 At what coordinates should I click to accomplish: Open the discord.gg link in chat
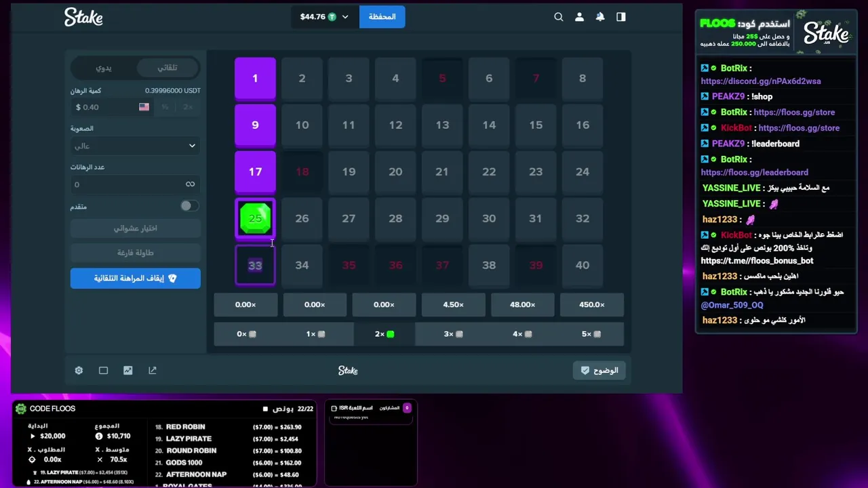(761, 81)
